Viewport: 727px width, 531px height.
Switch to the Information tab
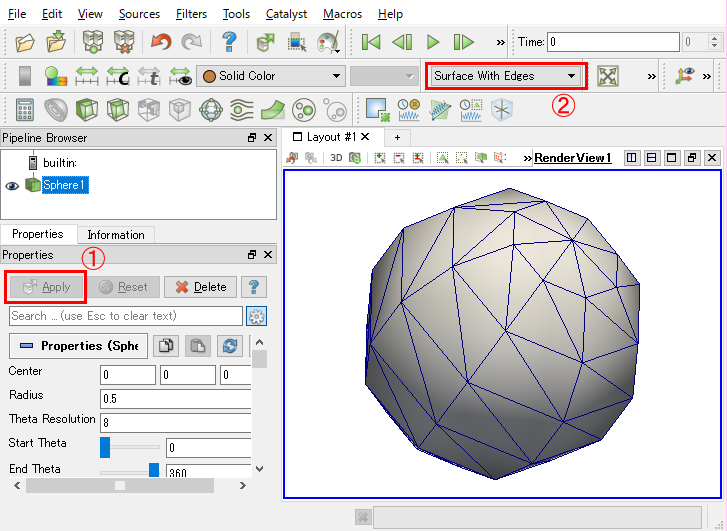click(x=116, y=235)
